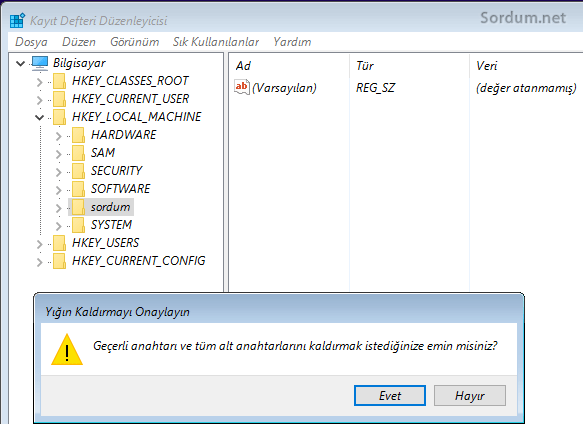Viewport: 583px width, 424px height.
Task: Collapse the Bilgisayar root node
Action: (20, 64)
